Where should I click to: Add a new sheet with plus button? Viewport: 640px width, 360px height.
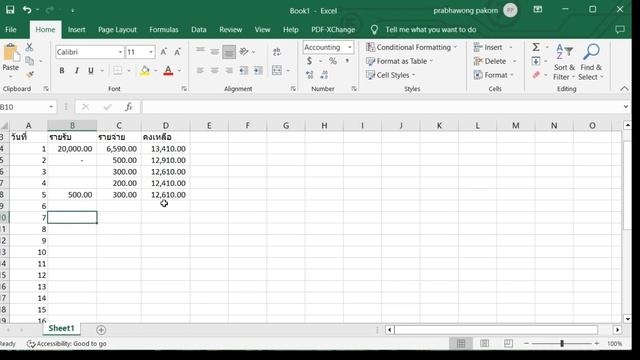pyautogui.click(x=101, y=330)
